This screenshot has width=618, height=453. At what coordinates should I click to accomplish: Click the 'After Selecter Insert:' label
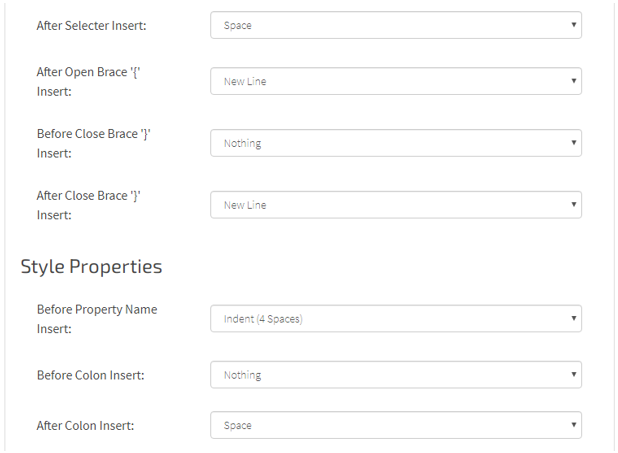pyautogui.click(x=91, y=25)
